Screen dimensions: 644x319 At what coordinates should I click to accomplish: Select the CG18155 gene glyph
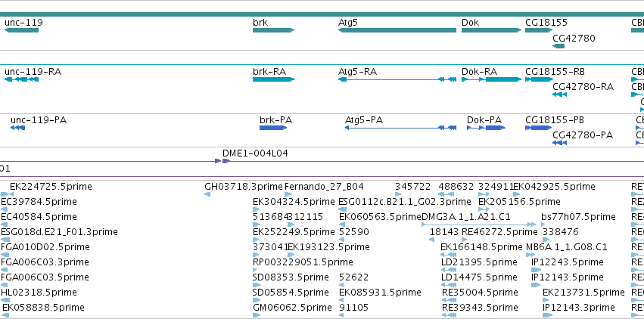(x=539, y=30)
